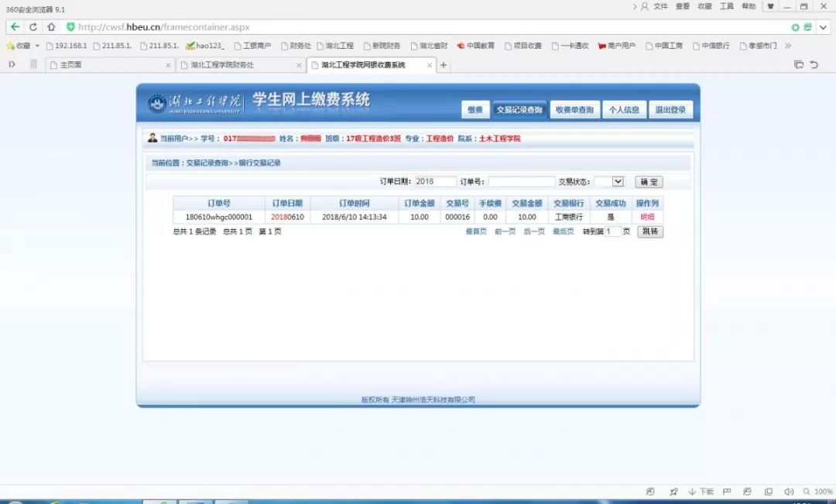The width and height of the screenshot is (836, 504).
Task: Open the tab manager icon at right
Action: coord(799,64)
